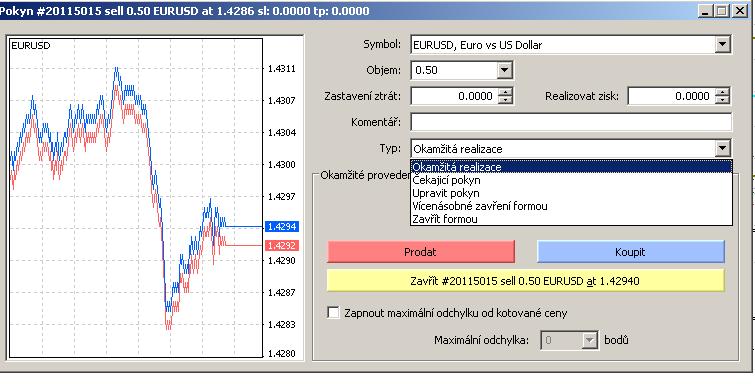Viewport: 755px width, 384px height.
Task: Click the red 1.4292 bid price label
Action: [282, 246]
